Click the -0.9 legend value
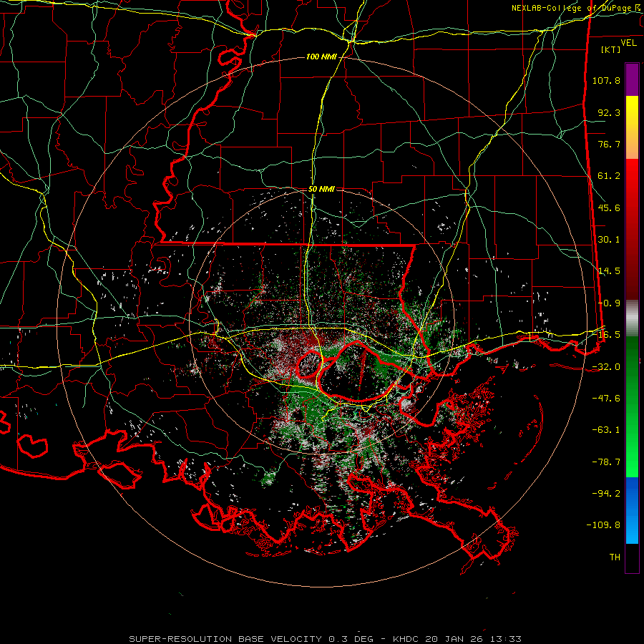644x644 pixels. (609, 303)
